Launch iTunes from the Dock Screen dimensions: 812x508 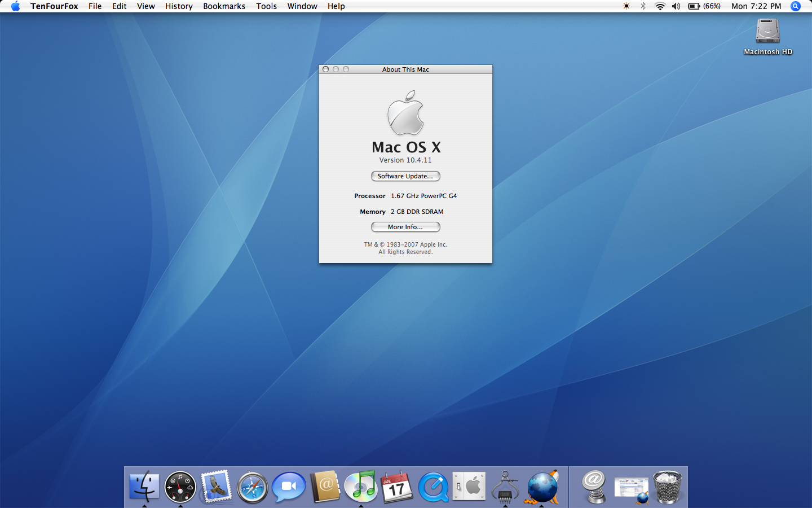tap(361, 487)
